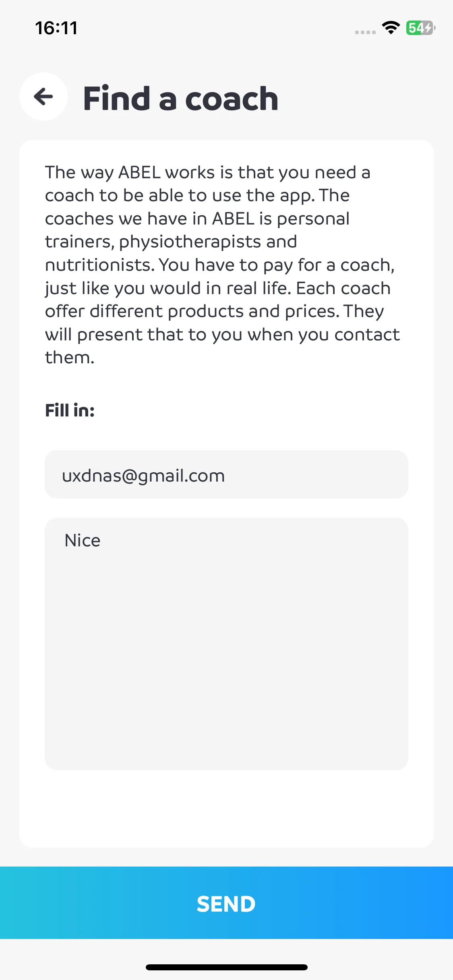The width and height of the screenshot is (453, 980).
Task: Tap the "Find a coach" heading
Action: click(x=180, y=99)
